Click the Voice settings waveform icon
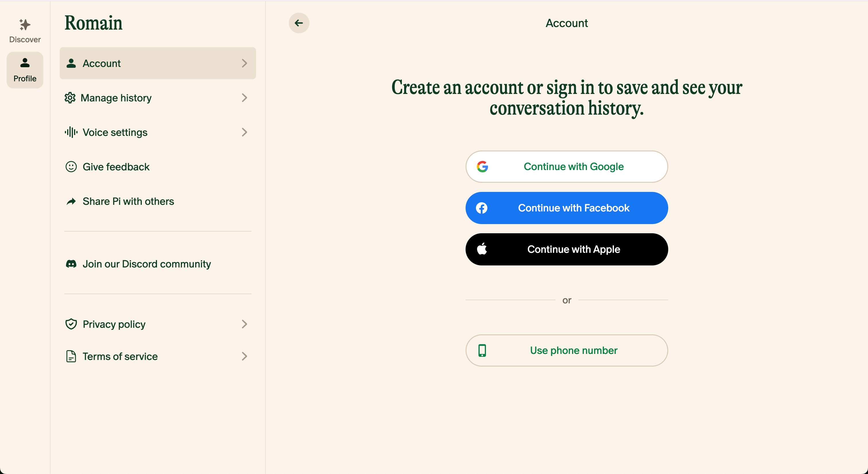Image resolution: width=868 pixels, height=474 pixels. (x=71, y=132)
